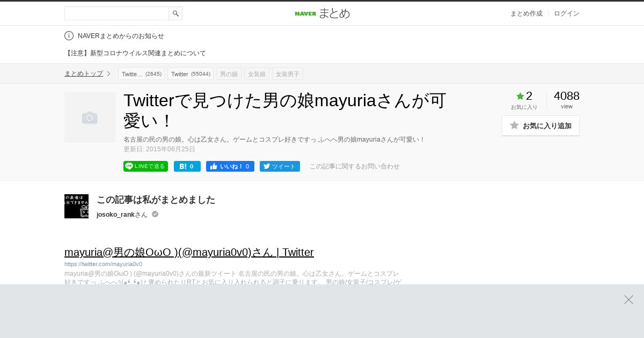Open the NAVER まとめ logo homepage
The width and height of the screenshot is (644, 338).
tap(322, 13)
